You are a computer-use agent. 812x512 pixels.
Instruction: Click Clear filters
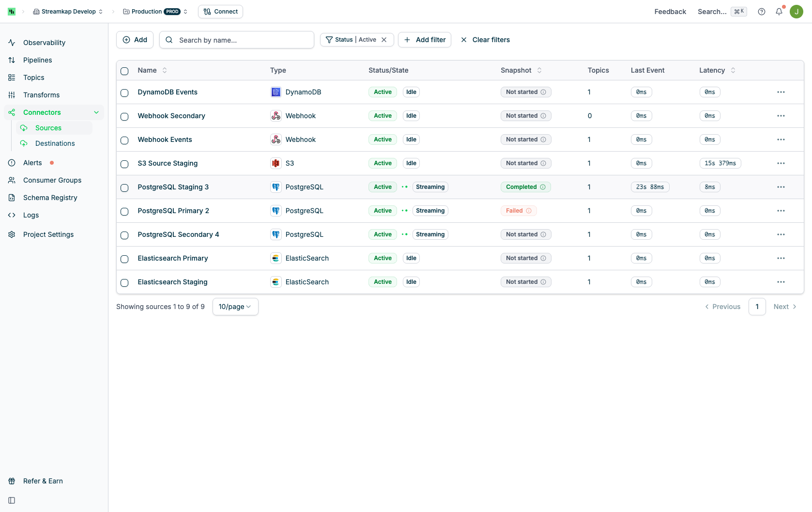tap(485, 40)
